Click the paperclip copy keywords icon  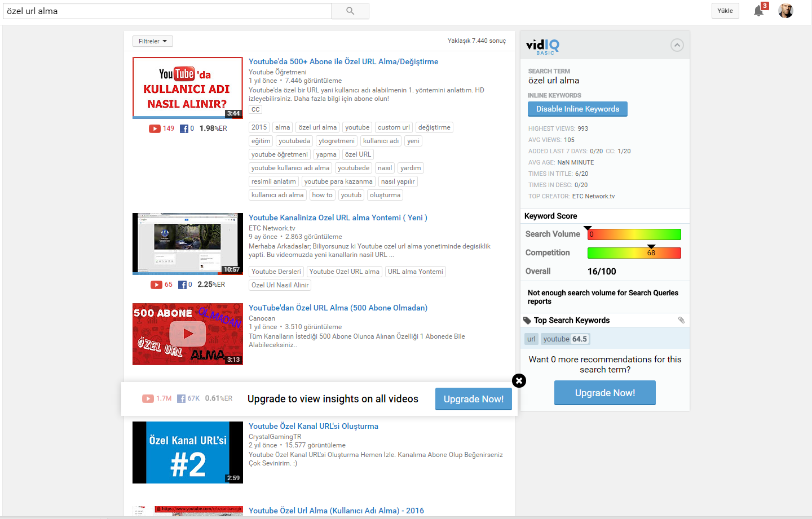(681, 320)
